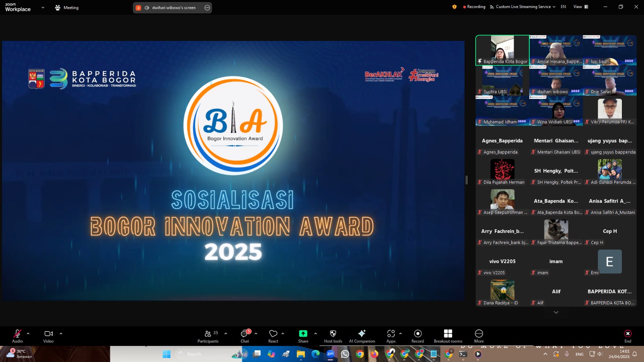Click the red End meeting button
This screenshot has height=362, width=644.
point(628,336)
